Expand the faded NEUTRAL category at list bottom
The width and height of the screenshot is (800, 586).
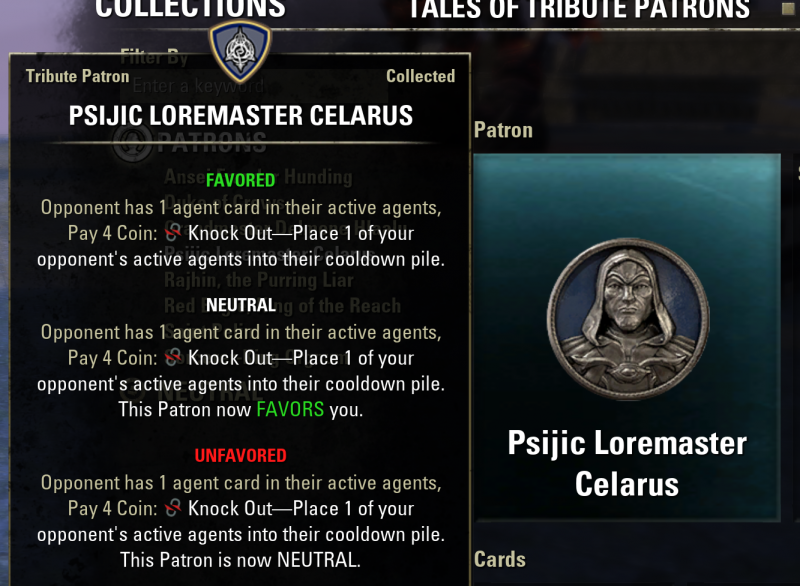coord(209,393)
